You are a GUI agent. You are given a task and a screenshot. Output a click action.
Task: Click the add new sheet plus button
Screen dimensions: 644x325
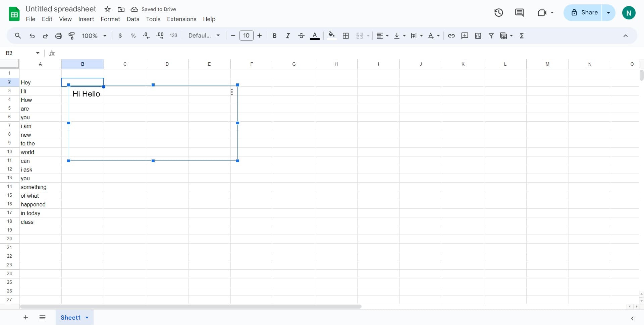pos(25,317)
